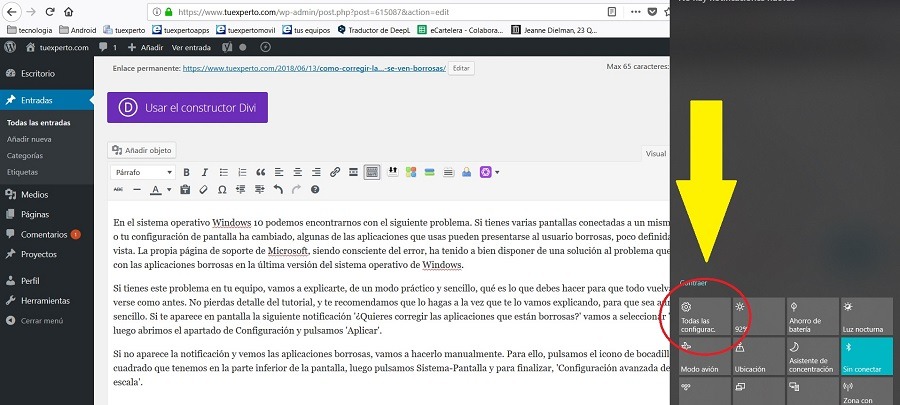The height and width of the screenshot is (405, 900).
Task: Decrease indent of the paragraph
Action: tap(240, 189)
